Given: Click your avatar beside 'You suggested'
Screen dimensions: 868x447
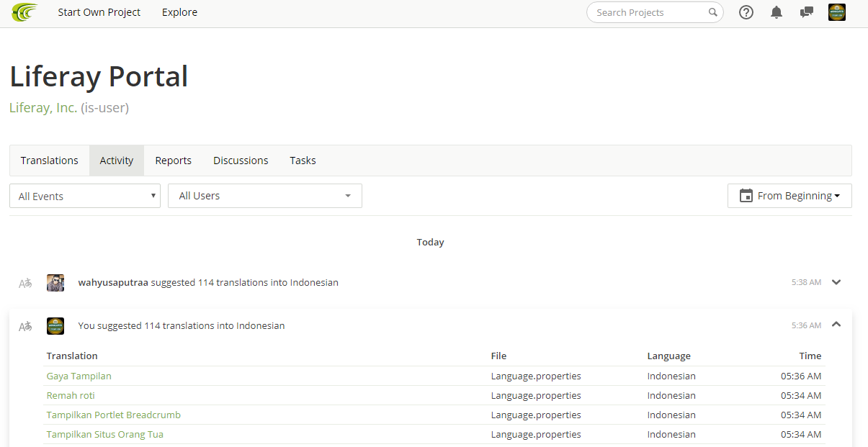Looking at the screenshot, I should pyautogui.click(x=55, y=326).
